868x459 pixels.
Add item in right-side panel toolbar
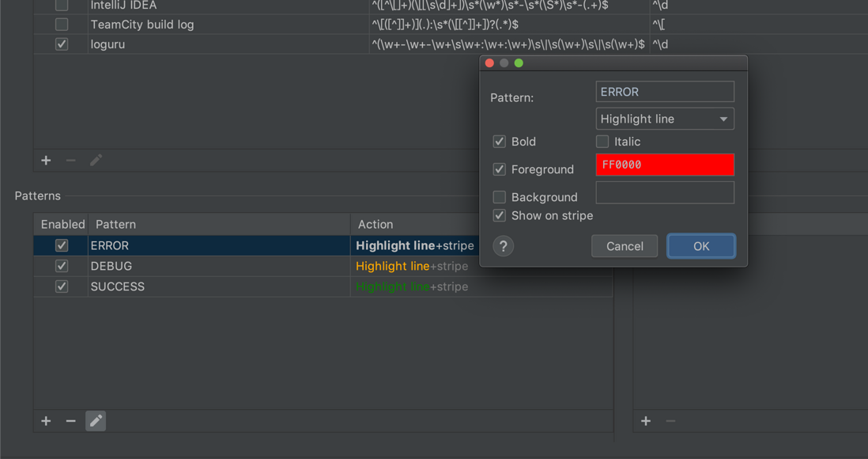click(x=646, y=421)
